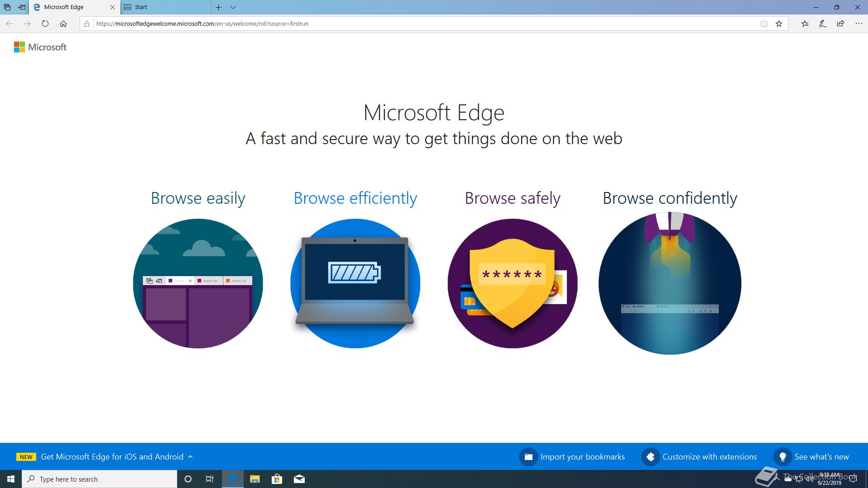Click See what's new
Image resolution: width=868 pixels, height=488 pixels.
click(x=822, y=457)
